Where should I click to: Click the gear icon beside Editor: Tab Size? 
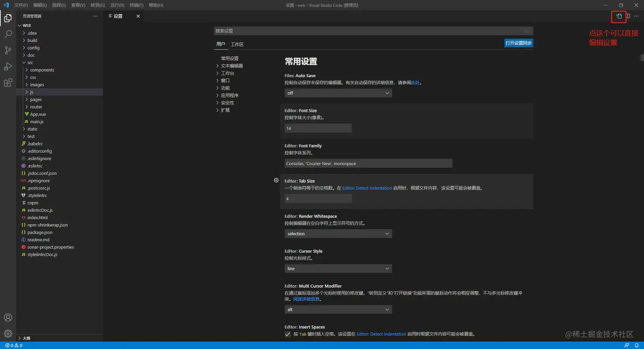(x=276, y=180)
